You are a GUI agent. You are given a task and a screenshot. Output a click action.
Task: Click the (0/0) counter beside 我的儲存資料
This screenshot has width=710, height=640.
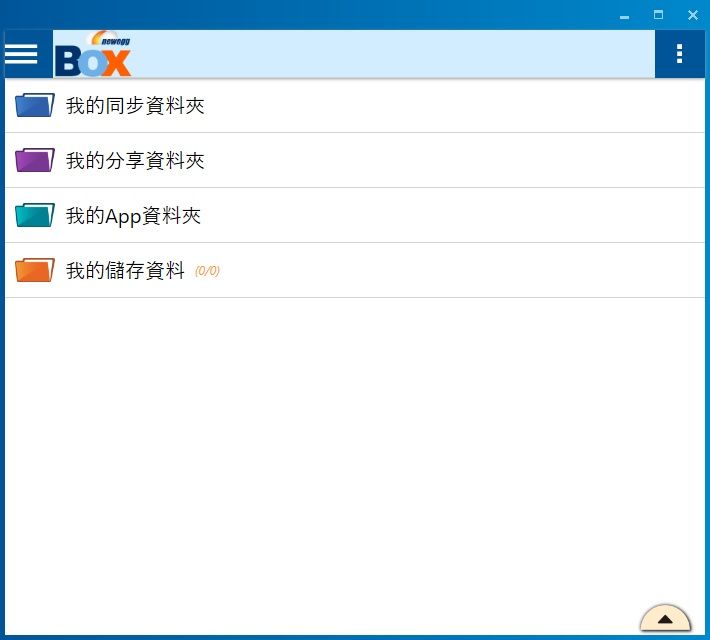pos(207,271)
